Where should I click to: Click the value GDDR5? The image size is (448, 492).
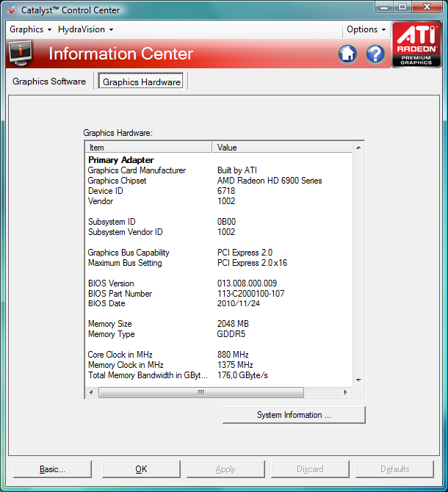231,334
